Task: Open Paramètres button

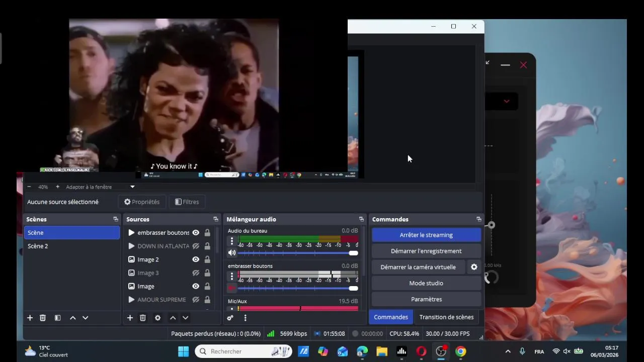Action: coord(426,299)
